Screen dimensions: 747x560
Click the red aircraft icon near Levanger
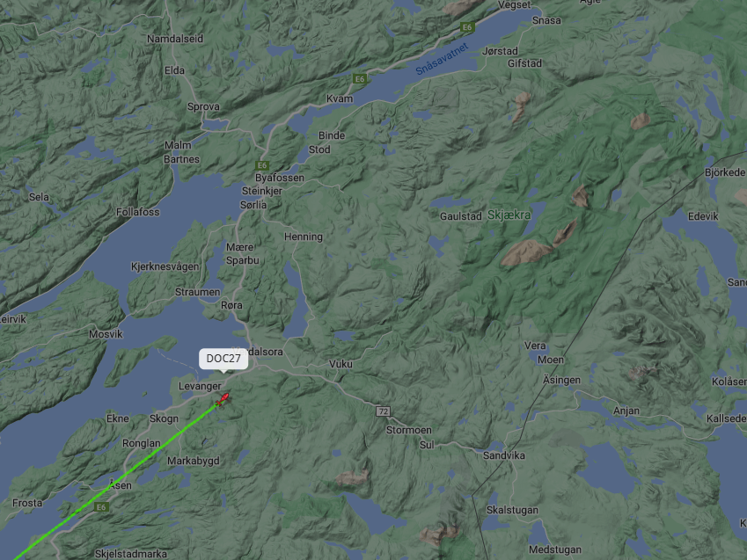coord(223,399)
